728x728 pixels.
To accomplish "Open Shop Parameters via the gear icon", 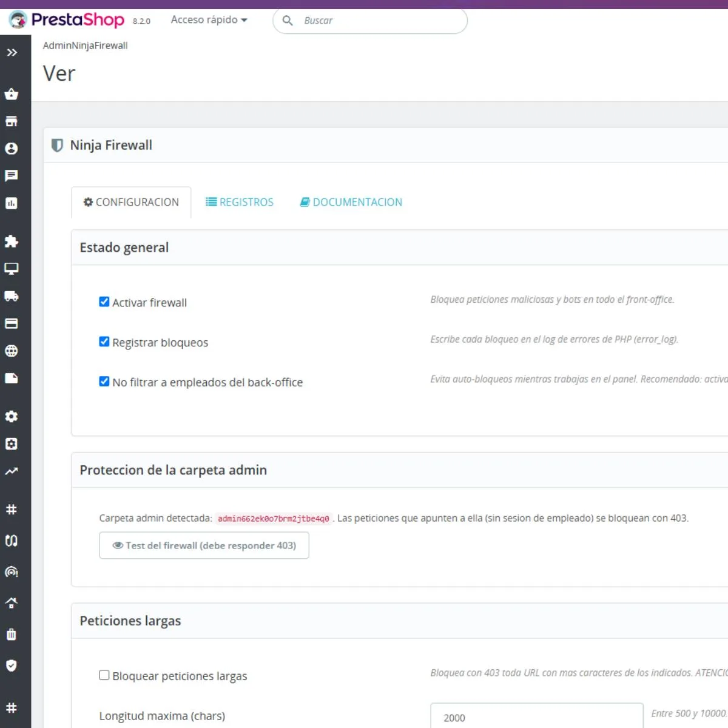I will point(12,417).
